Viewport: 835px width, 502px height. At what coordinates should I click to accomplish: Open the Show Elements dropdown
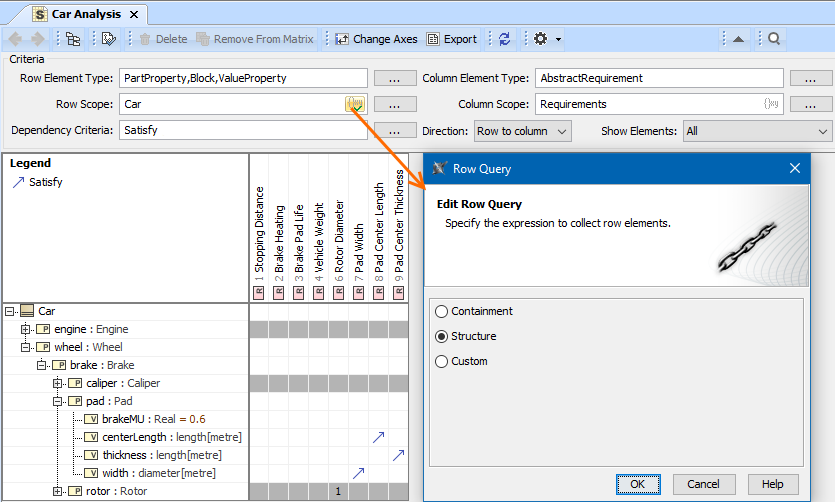[x=756, y=131]
